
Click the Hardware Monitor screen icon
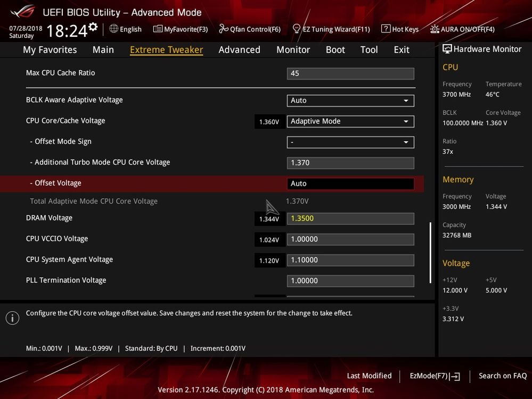pyautogui.click(x=447, y=49)
